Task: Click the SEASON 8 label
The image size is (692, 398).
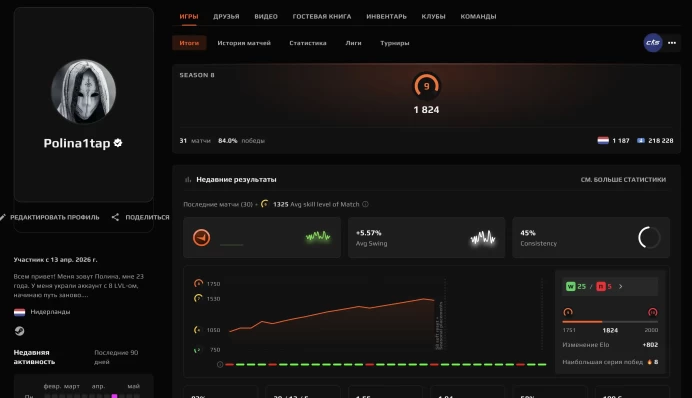Action: pos(197,75)
